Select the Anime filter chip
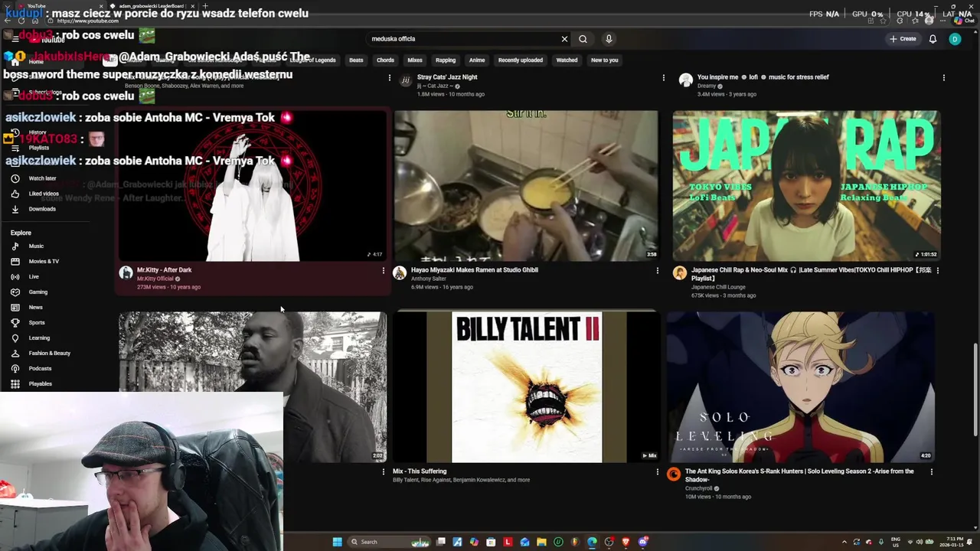The image size is (980, 551). click(477, 60)
